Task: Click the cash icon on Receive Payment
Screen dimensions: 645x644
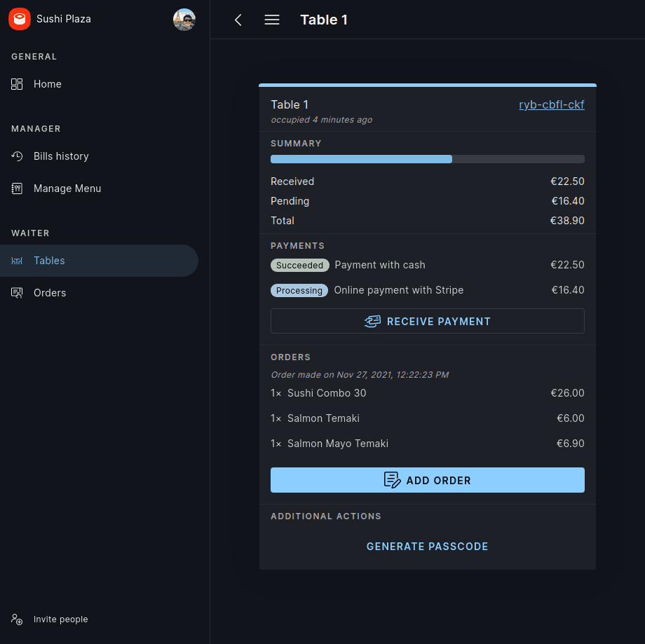Action: point(372,321)
